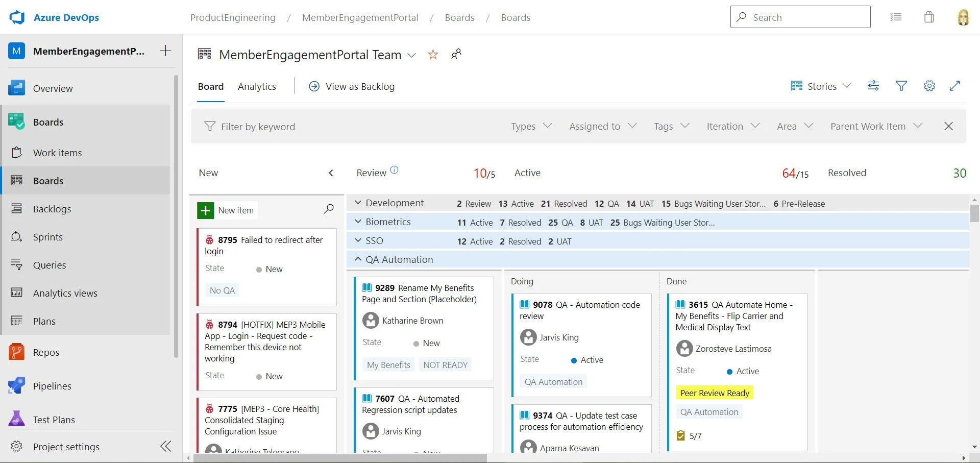Click the vertical board scrollbar thumb

[x=974, y=213]
